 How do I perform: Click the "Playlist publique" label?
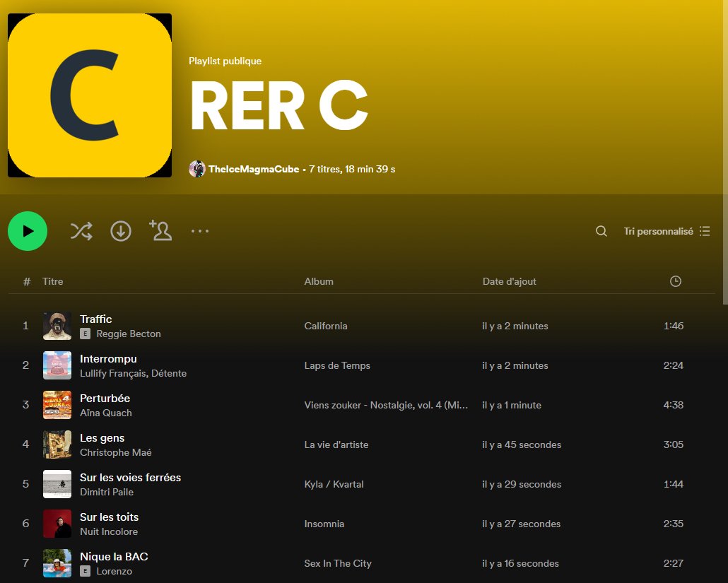(225, 61)
